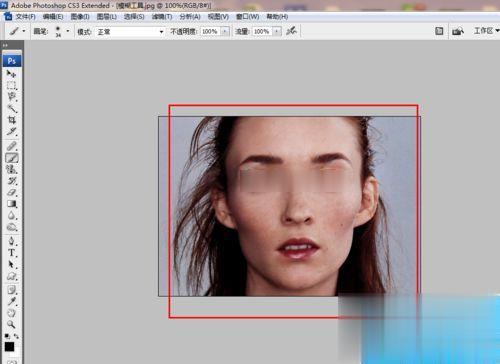The width and height of the screenshot is (500, 364).
Task: Open the opacity slider arrow
Action: point(225,31)
